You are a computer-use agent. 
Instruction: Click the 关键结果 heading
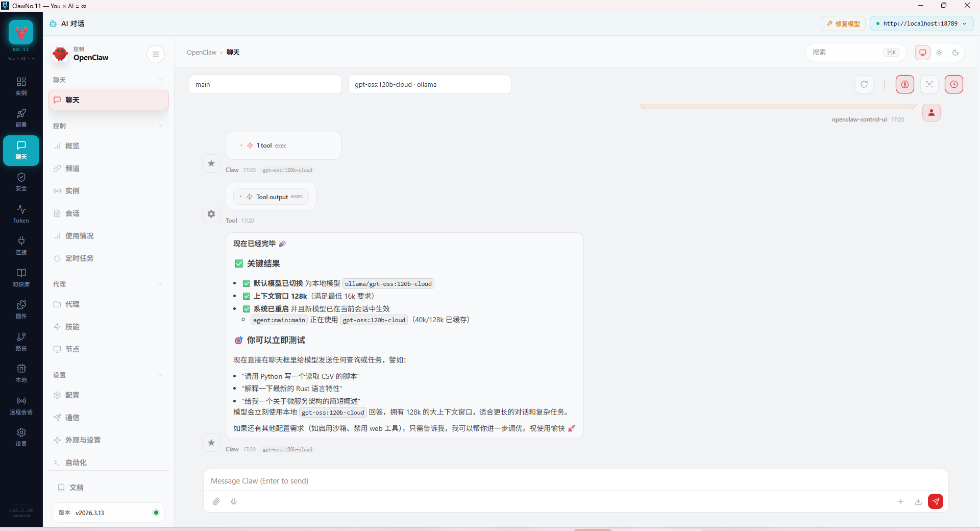tap(263, 263)
